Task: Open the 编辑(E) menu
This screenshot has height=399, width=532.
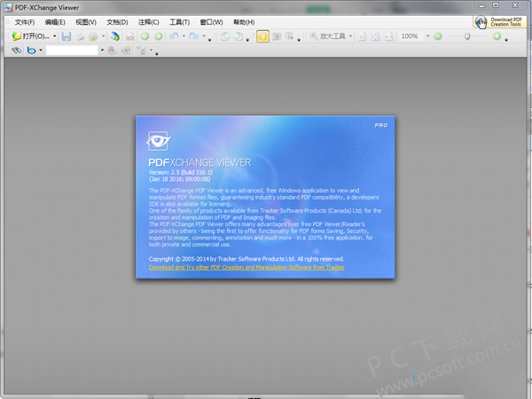Action: [55, 22]
